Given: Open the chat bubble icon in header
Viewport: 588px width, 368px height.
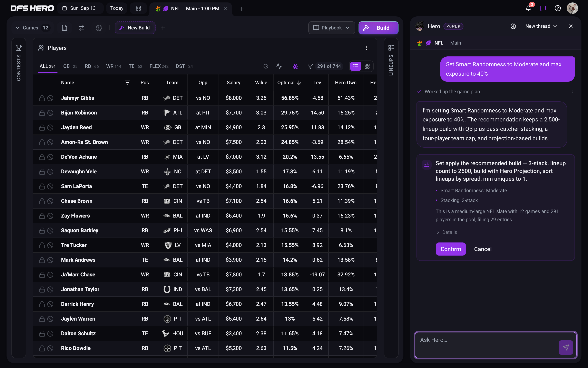Looking at the screenshot, I should pyautogui.click(x=543, y=8).
